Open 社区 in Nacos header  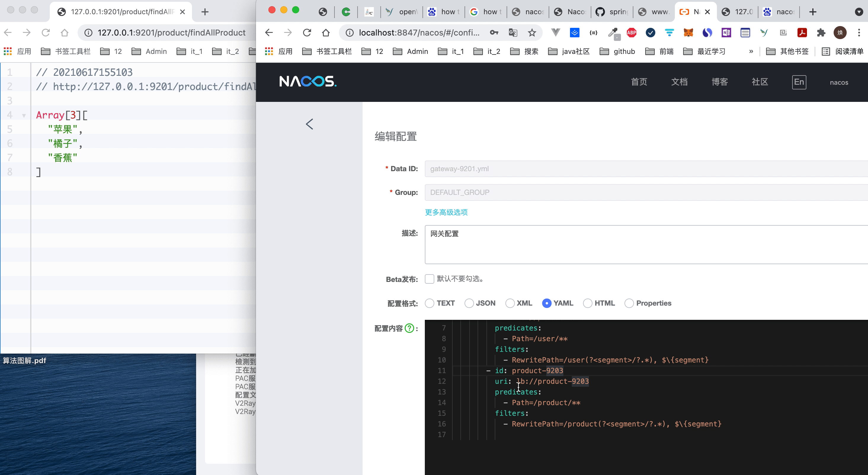tap(760, 82)
